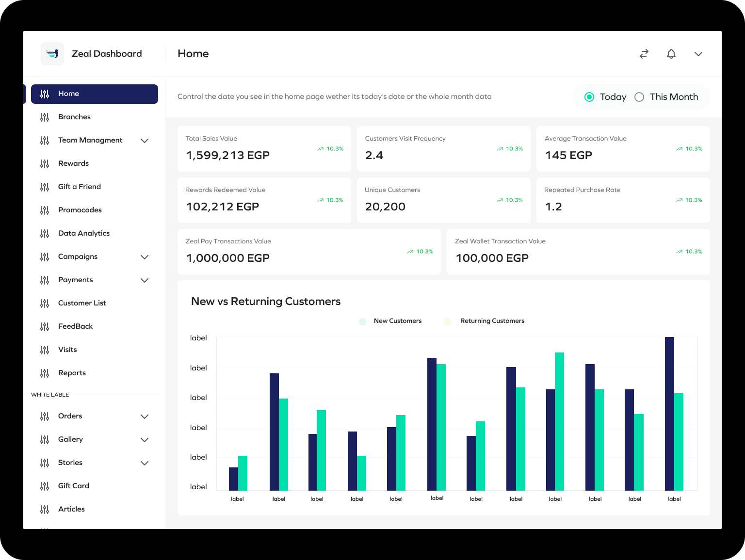Click the sliders icon beside Promocodes
This screenshot has height=560, width=745.
coord(45,210)
